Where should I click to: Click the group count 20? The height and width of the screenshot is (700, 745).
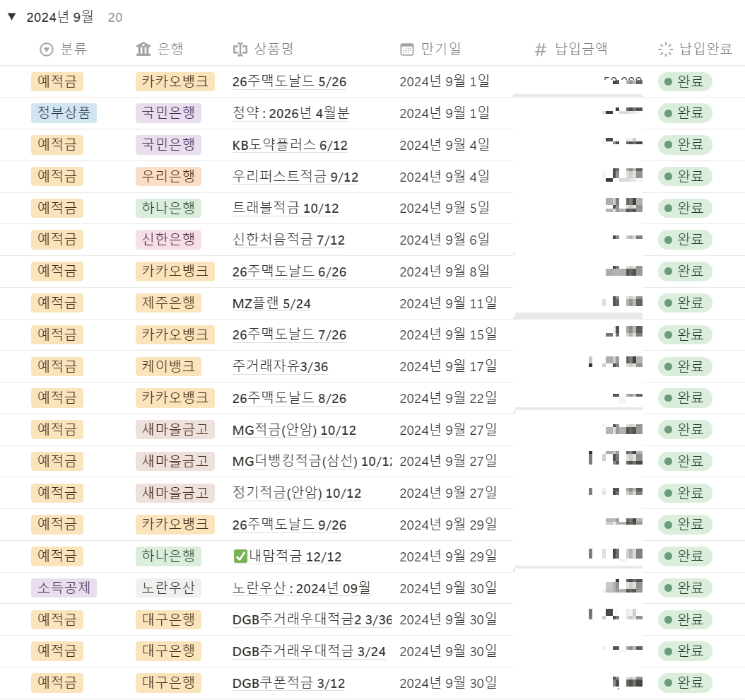(115, 18)
